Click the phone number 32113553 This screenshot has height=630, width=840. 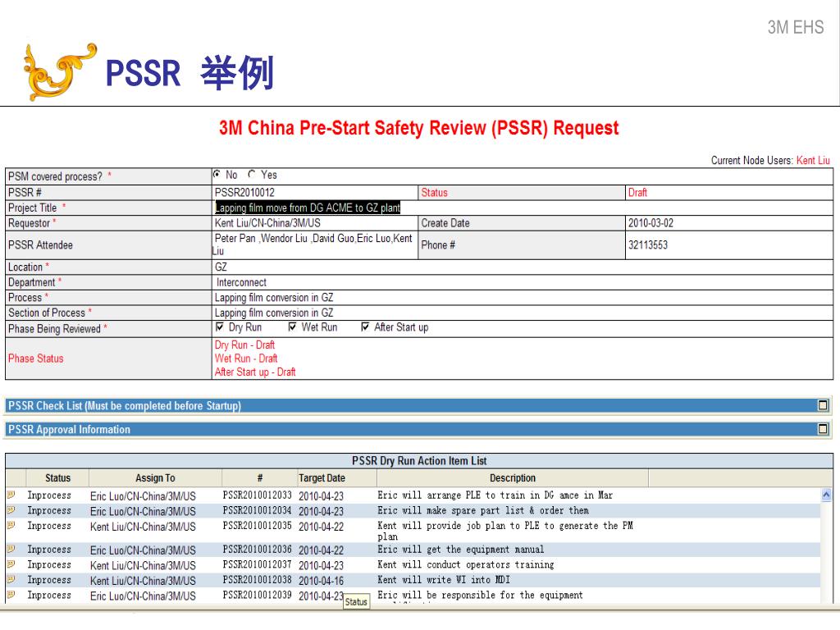pos(648,244)
